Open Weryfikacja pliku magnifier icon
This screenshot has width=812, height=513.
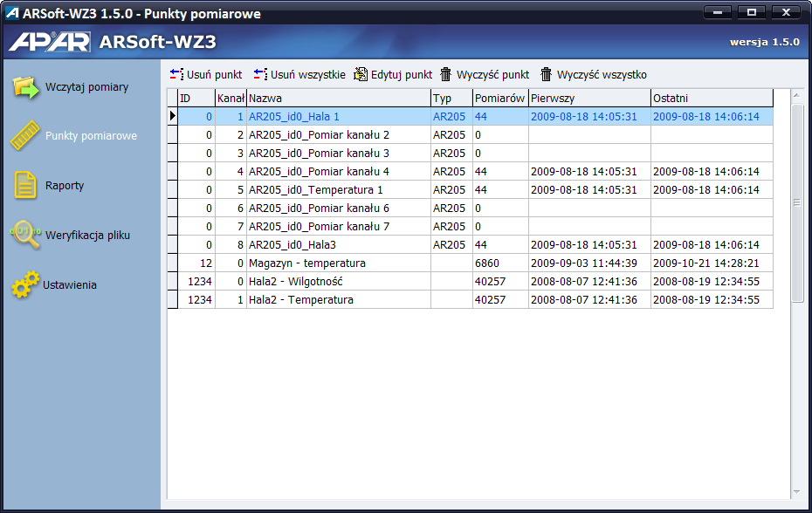(25, 235)
